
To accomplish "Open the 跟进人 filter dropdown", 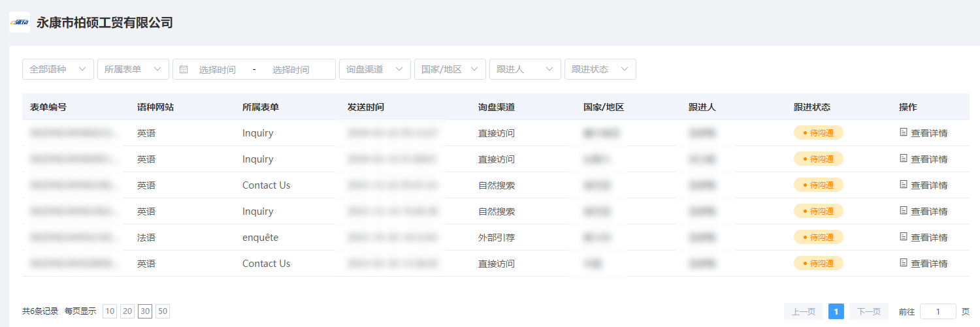I will coord(525,69).
